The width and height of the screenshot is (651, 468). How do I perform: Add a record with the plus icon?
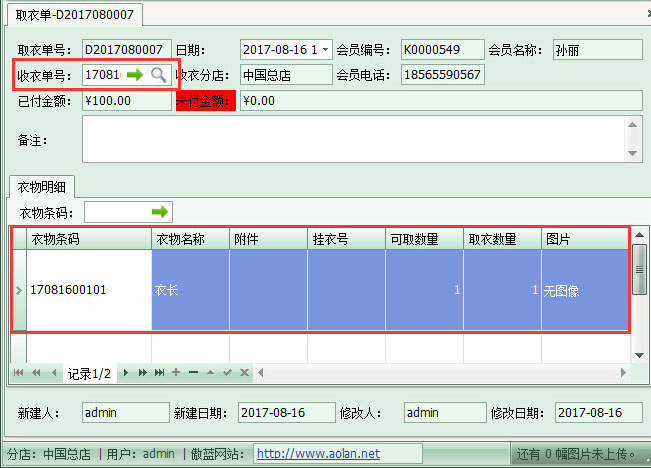[x=176, y=372]
